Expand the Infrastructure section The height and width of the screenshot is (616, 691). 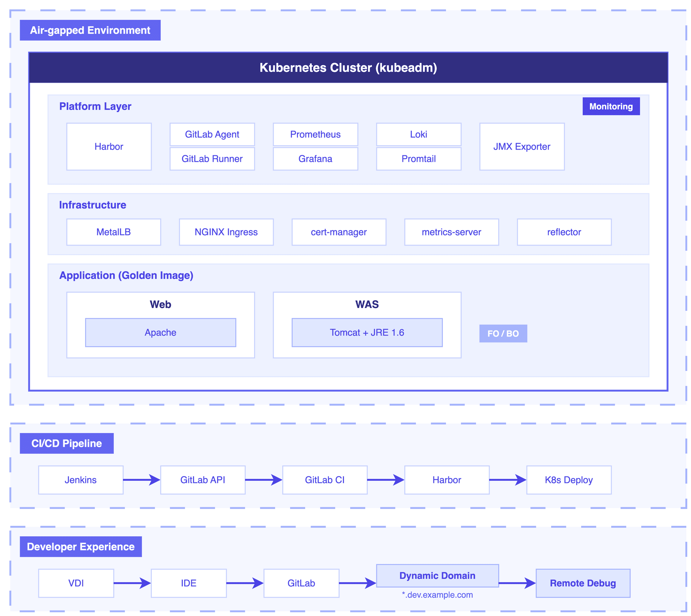coord(92,204)
